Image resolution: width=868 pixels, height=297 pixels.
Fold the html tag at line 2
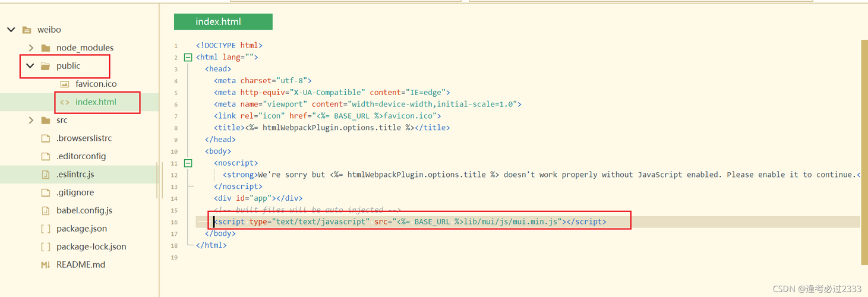[188, 58]
